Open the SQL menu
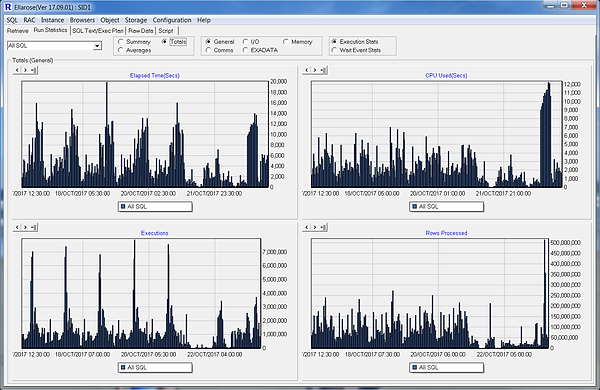 [12, 20]
